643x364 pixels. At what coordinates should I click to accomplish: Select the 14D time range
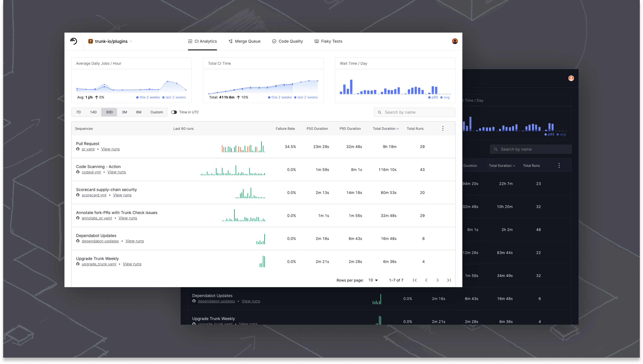tap(93, 112)
